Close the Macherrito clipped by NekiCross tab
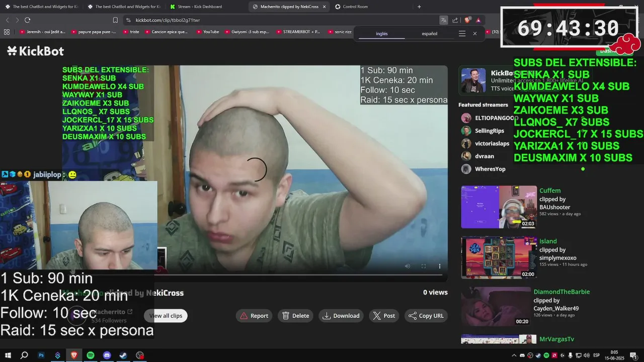 [x=324, y=7]
